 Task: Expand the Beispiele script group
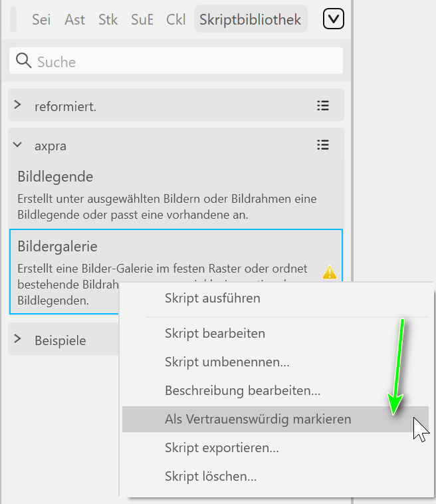(18, 338)
